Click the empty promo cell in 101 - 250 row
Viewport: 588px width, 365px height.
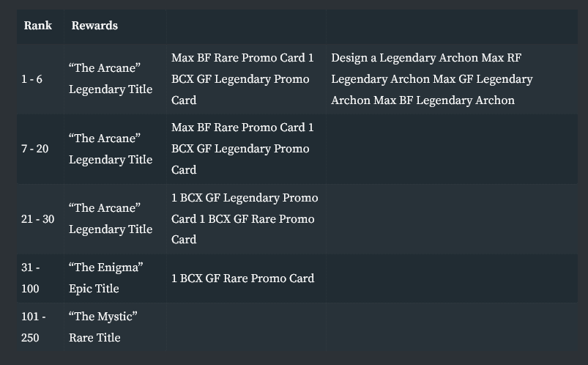246,327
